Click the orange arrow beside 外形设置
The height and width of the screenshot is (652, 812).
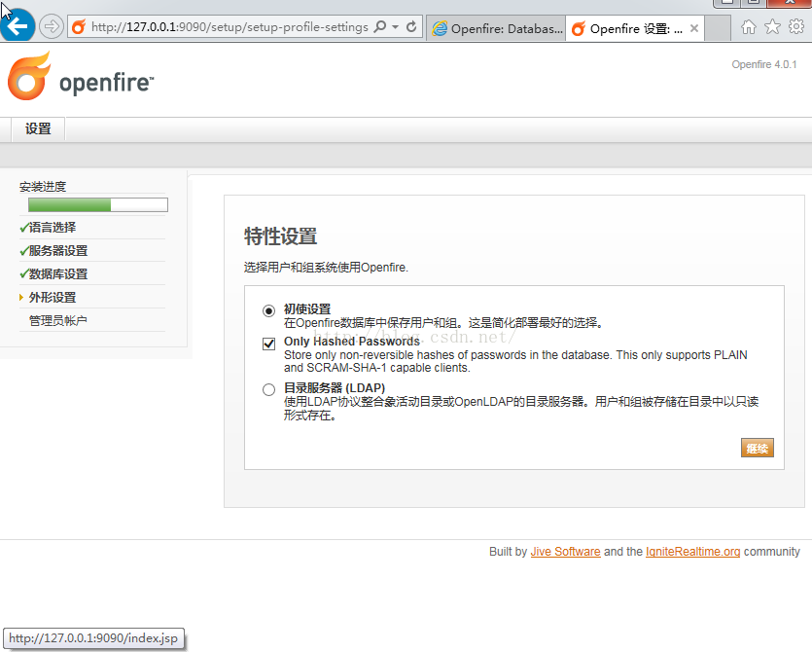[x=21, y=297]
